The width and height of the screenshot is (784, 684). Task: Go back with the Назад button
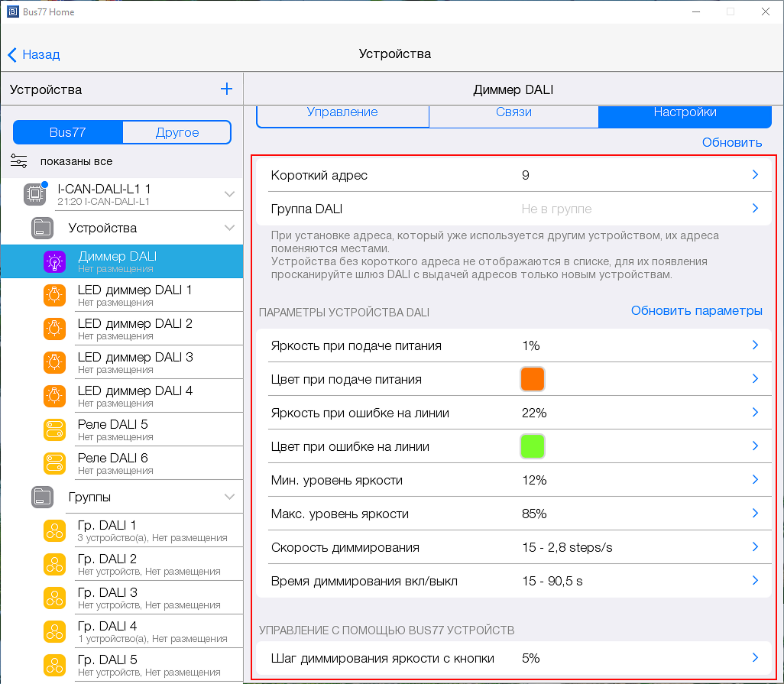coord(34,54)
